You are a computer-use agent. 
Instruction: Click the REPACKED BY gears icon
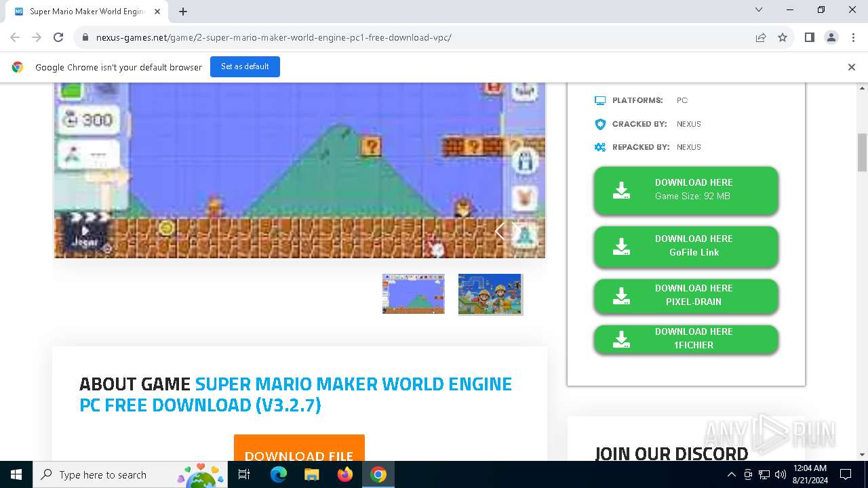click(x=600, y=147)
